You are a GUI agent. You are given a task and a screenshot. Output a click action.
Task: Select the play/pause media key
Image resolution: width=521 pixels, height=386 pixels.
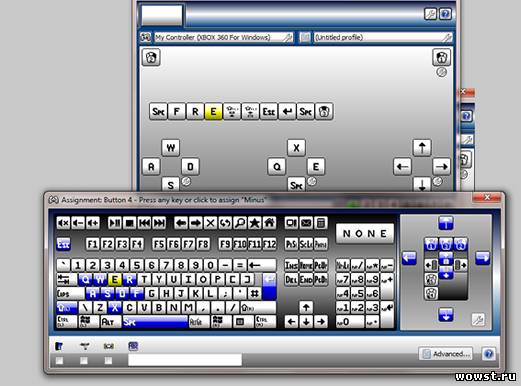[115, 223]
